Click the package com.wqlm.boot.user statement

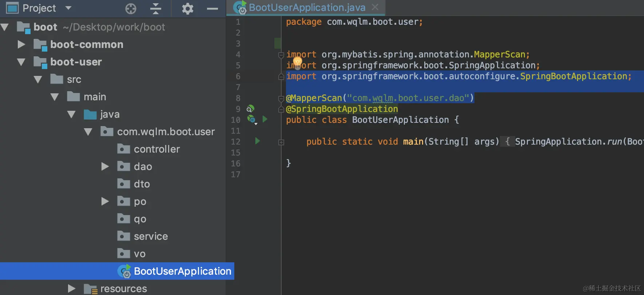[354, 22]
